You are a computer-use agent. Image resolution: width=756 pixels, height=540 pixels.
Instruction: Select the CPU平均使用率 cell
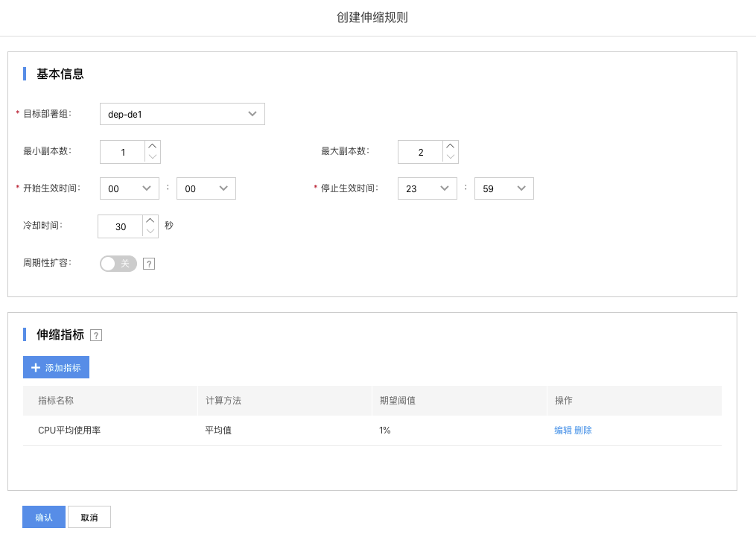(110, 430)
